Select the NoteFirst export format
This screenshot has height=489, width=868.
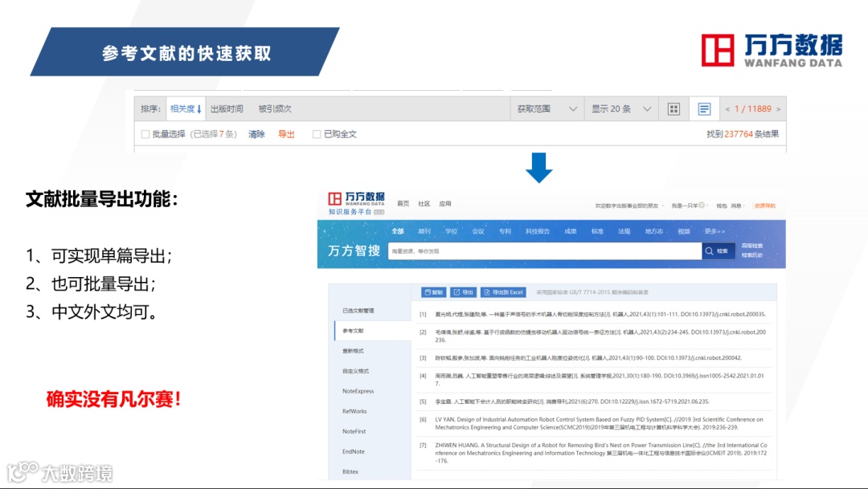click(354, 431)
